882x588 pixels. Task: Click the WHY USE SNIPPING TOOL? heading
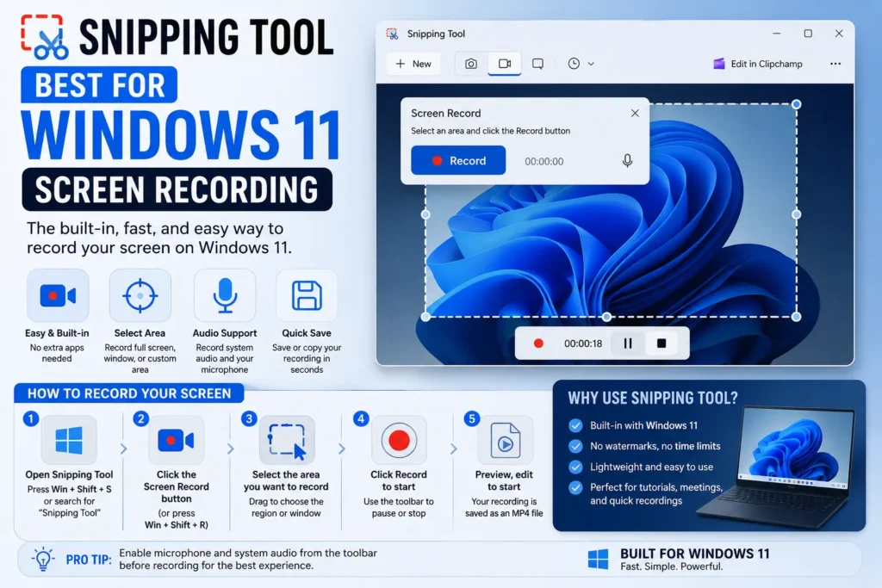click(x=653, y=398)
